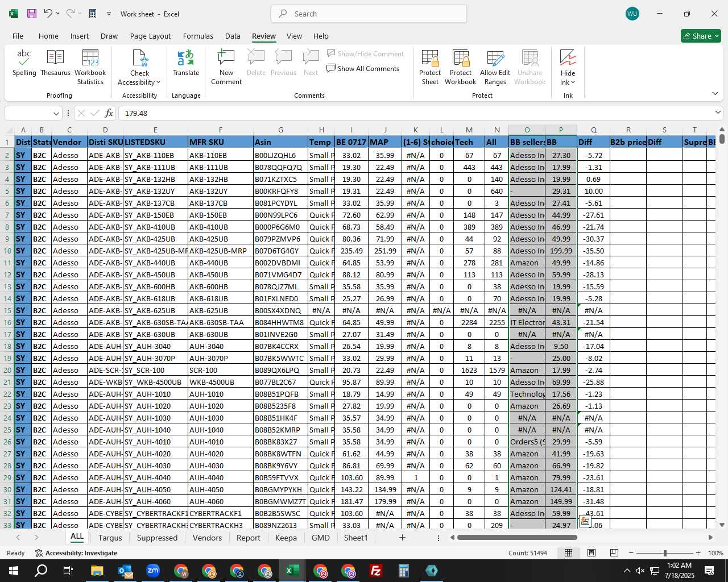728x582 pixels.
Task: Open the Targus sheet tab
Action: click(x=110, y=538)
